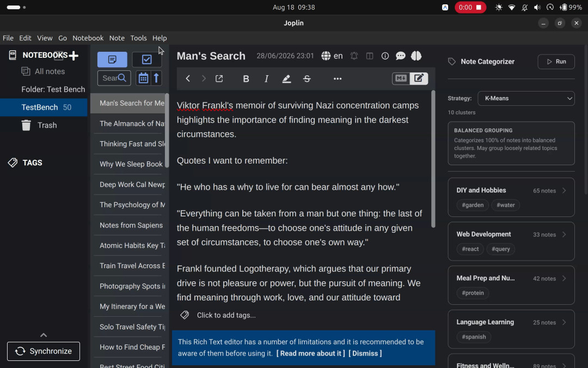This screenshot has width=588, height=368.
Task: Show All notes
Action: pos(44,71)
